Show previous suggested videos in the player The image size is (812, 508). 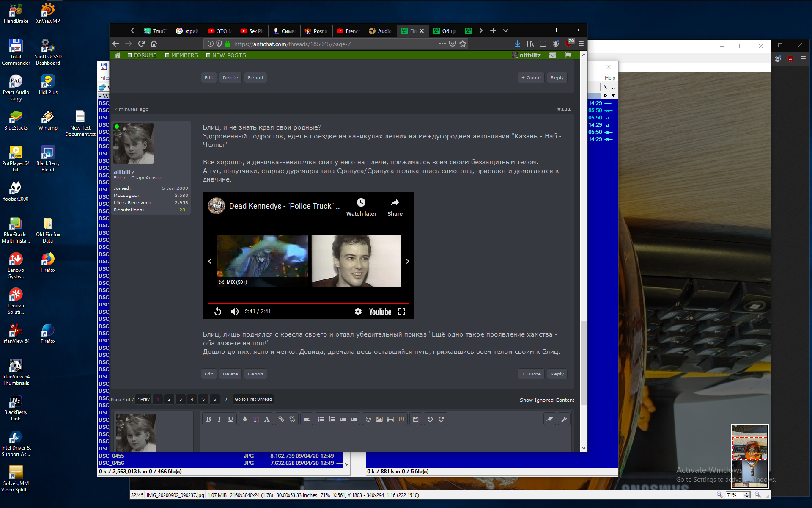click(210, 261)
